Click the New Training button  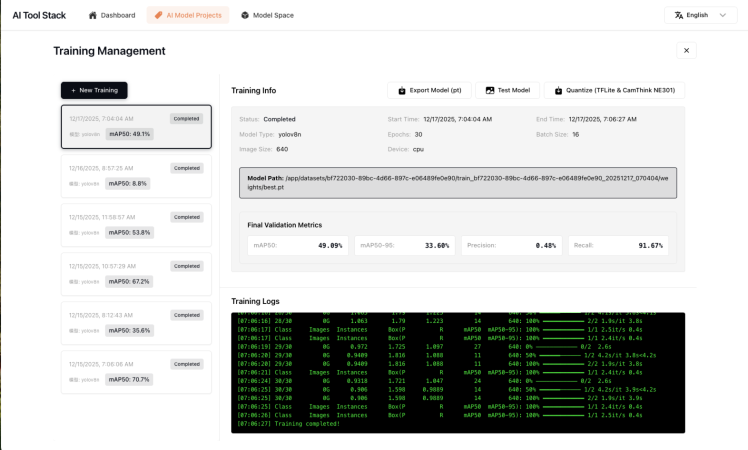94,90
